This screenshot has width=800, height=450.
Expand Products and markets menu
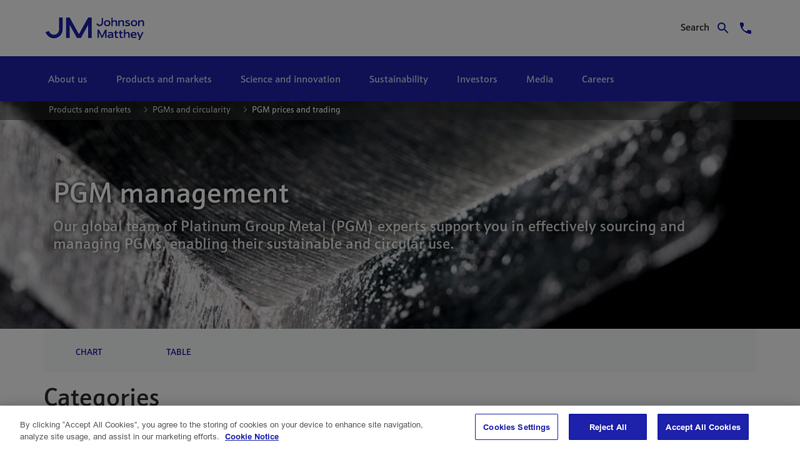[x=163, y=79]
